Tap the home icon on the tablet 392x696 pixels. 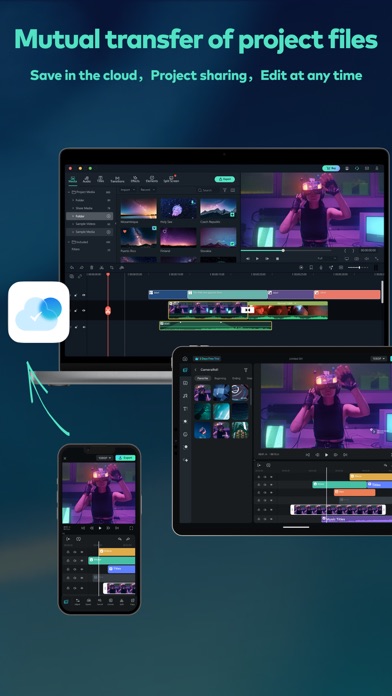point(185,358)
